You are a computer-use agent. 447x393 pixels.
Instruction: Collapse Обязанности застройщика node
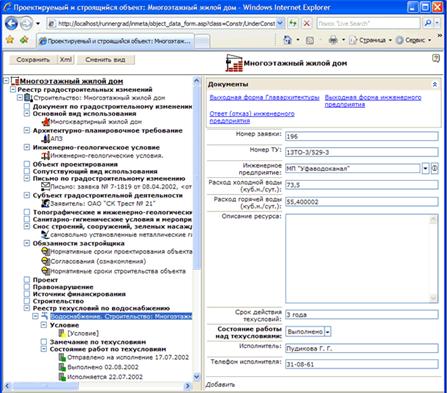(x=27, y=243)
